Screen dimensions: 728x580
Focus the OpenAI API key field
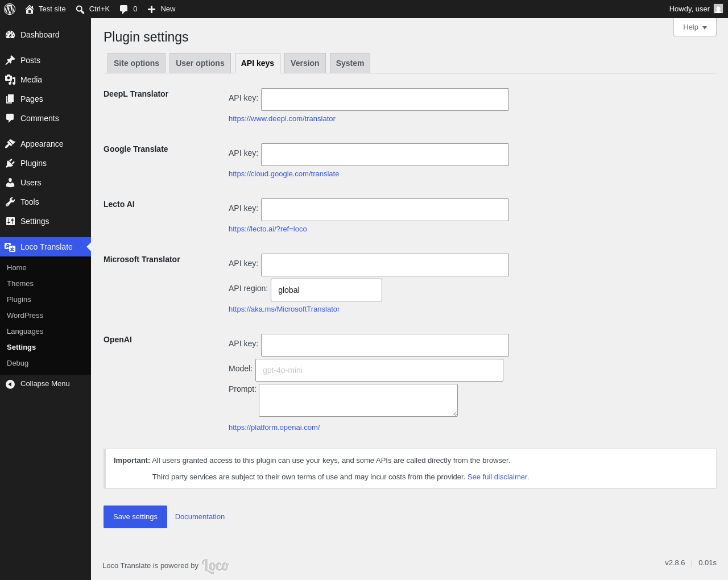pyautogui.click(x=385, y=345)
